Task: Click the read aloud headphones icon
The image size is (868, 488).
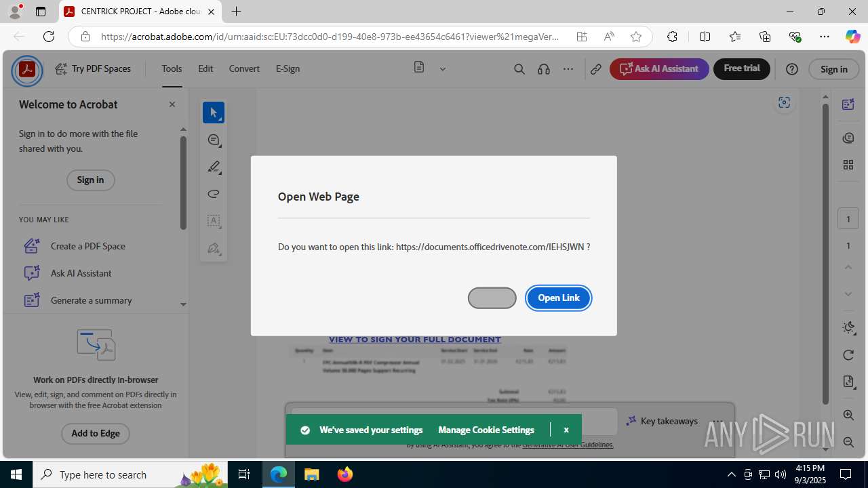Action: (x=544, y=69)
